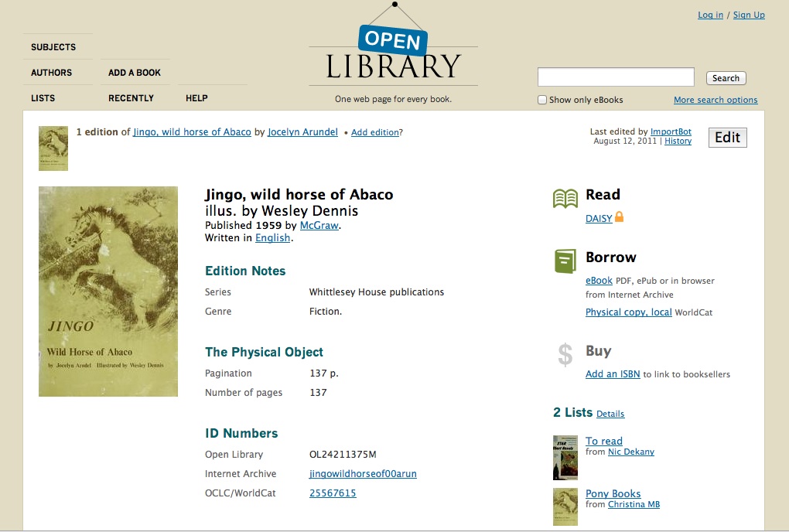
Task: Follow the Jocelyn Arundel author link
Action: pyautogui.click(x=302, y=132)
